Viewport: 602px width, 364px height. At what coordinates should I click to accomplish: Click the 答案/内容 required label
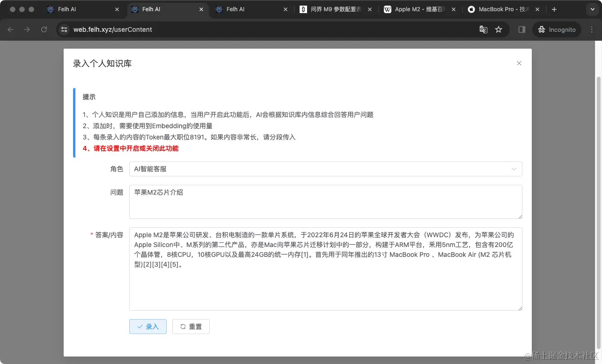coord(107,235)
